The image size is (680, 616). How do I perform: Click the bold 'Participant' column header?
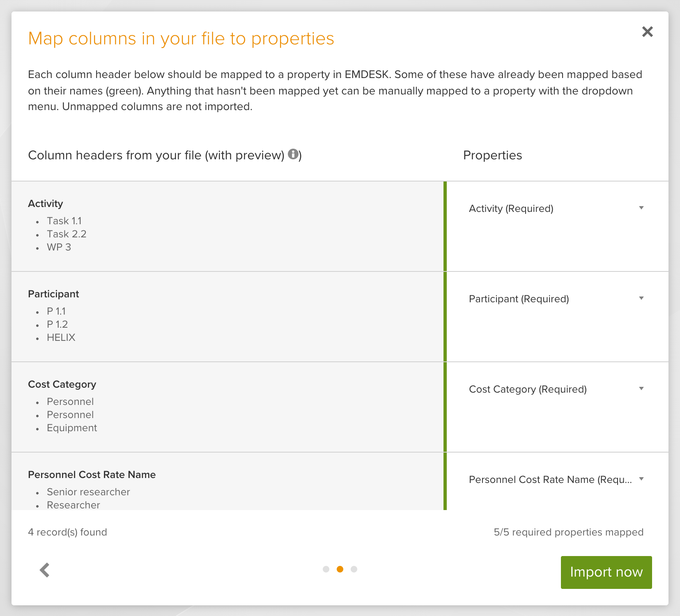[x=53, y=294]
